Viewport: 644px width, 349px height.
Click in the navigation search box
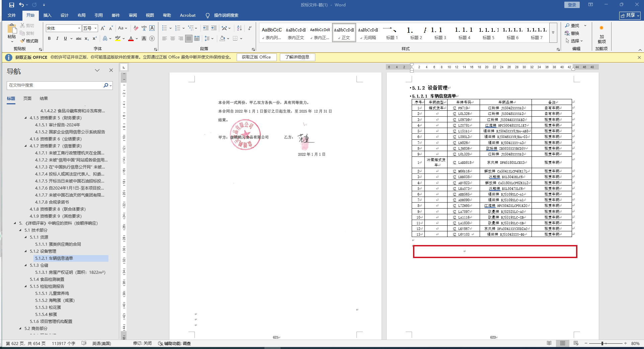[56, 85]
